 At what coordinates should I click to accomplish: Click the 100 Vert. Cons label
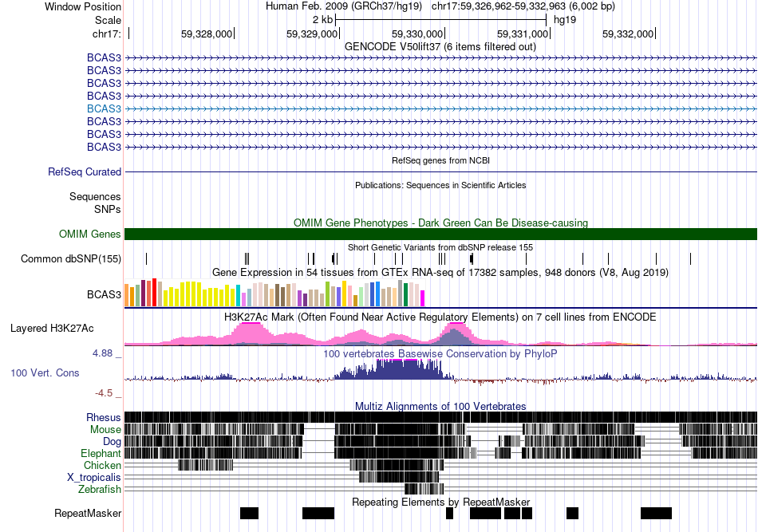tap(45, 373)
